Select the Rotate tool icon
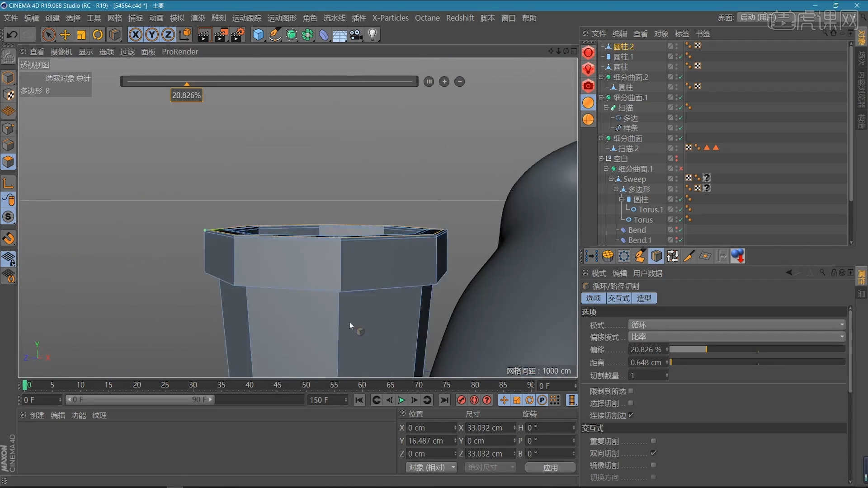Viewport: 868px width, 488px height. (98, 35)
